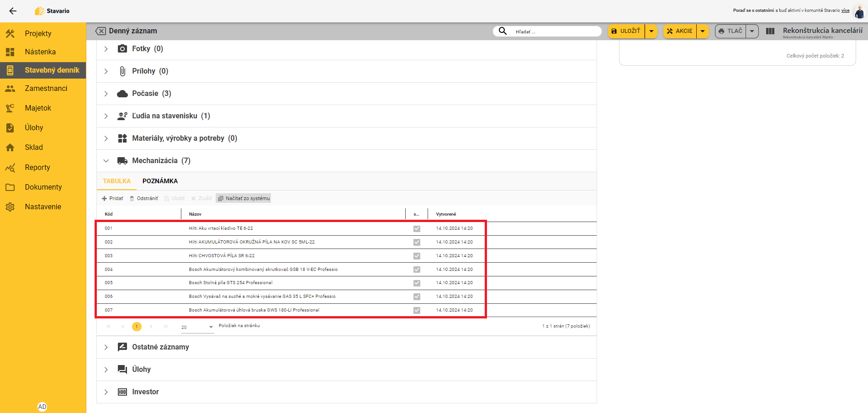Click the back arrow in the top bar
868x413 pixels.
[13, 11]
